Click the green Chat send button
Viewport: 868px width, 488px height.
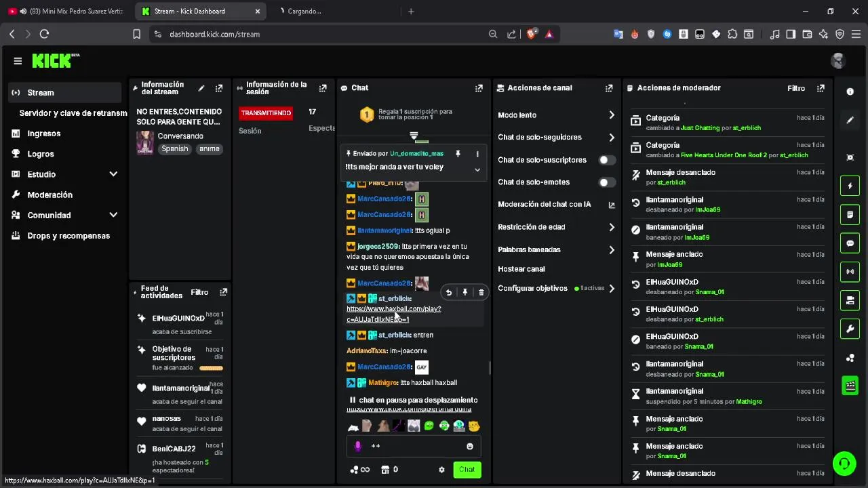tap(467, 470)
